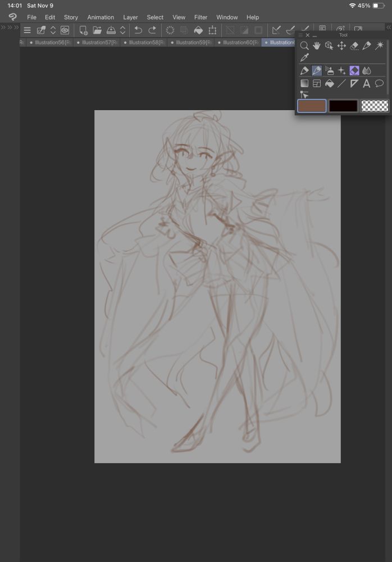392x562 pixels.
Task: Select the Operation cube-with-cursor tool
Action: 329,46
